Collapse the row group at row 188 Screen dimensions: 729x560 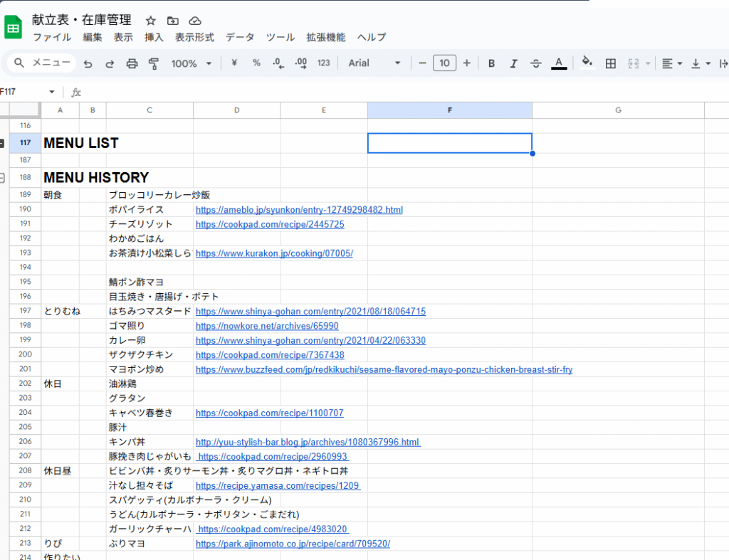(2, 177)
